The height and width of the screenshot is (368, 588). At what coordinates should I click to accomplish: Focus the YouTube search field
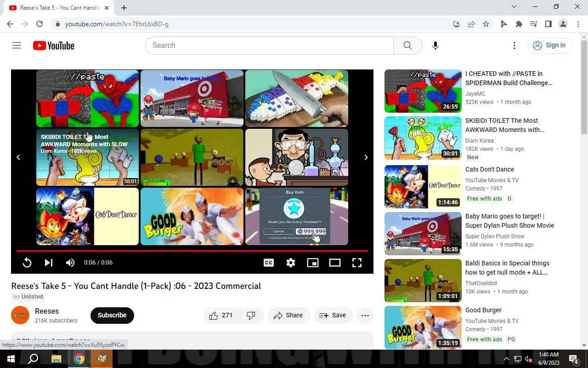tap(269, 46)
